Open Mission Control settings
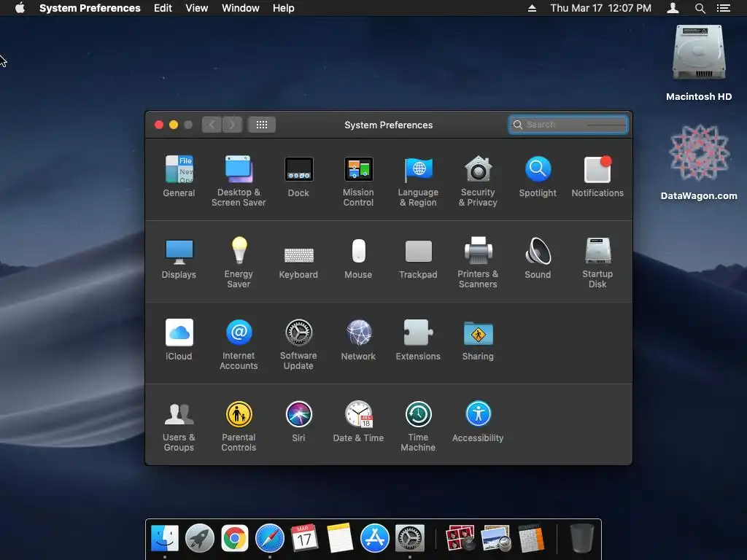747x560 pixels. (x=358, y=181)
